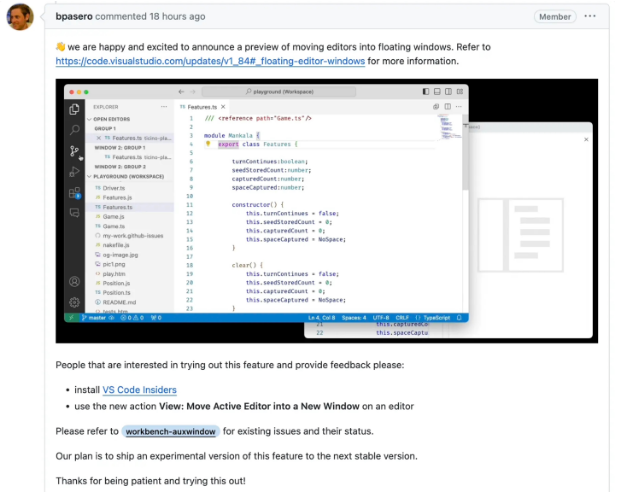Close the Features.ts editor tab
The height and width of the screenshot is (492, 620).
[x=223, y=107]
